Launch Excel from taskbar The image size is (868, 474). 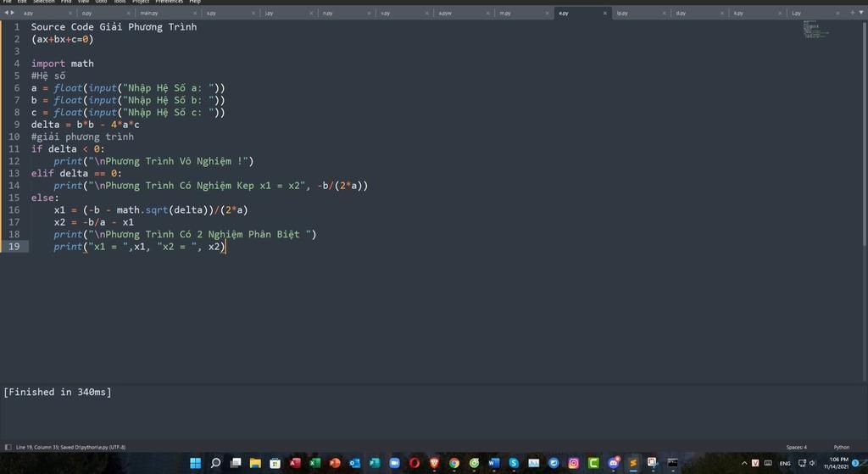pos(315,463)
